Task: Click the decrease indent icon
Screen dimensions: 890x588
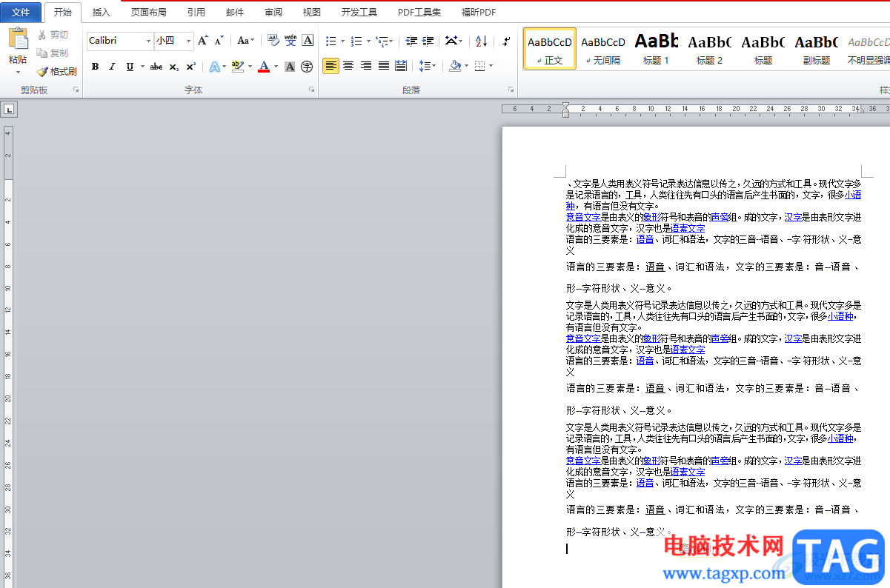Action: pos(412,41)
